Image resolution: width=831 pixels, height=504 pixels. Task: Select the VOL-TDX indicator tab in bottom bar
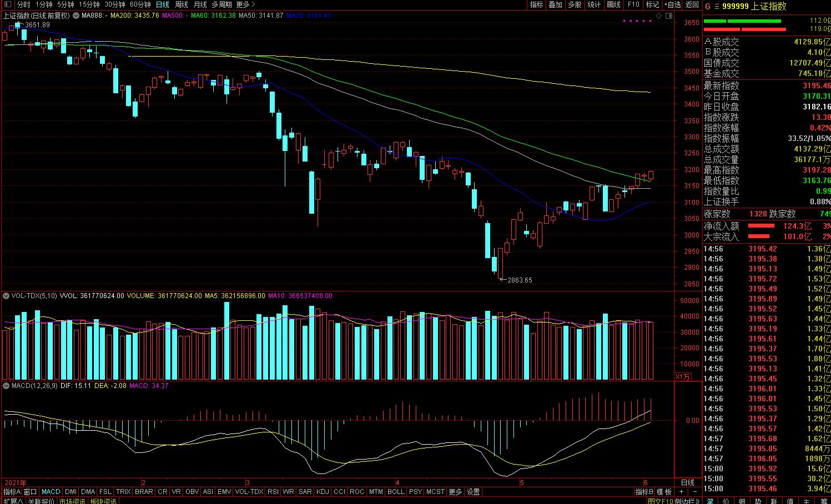(249, 492)
